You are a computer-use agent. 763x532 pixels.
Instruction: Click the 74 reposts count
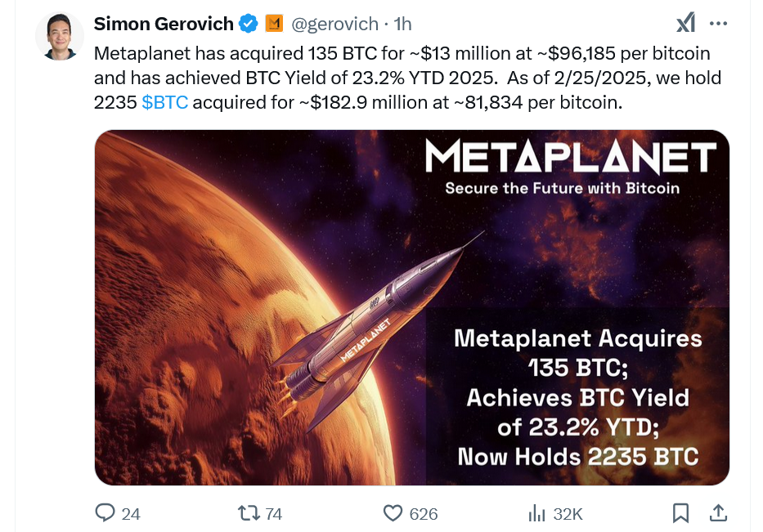tap(273, 514)
